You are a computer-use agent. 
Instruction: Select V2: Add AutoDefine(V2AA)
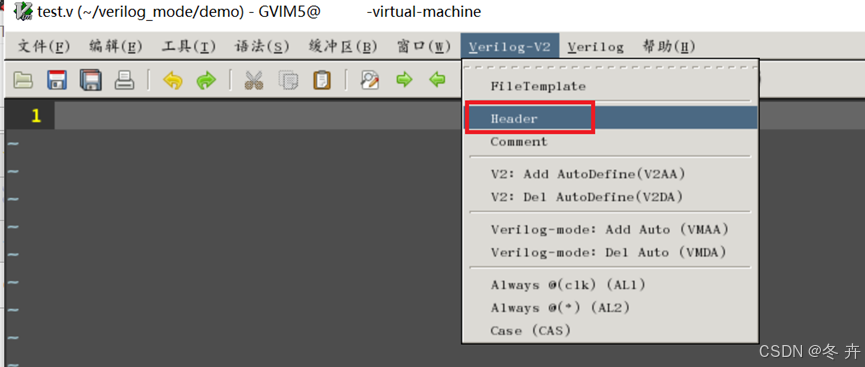611,174
